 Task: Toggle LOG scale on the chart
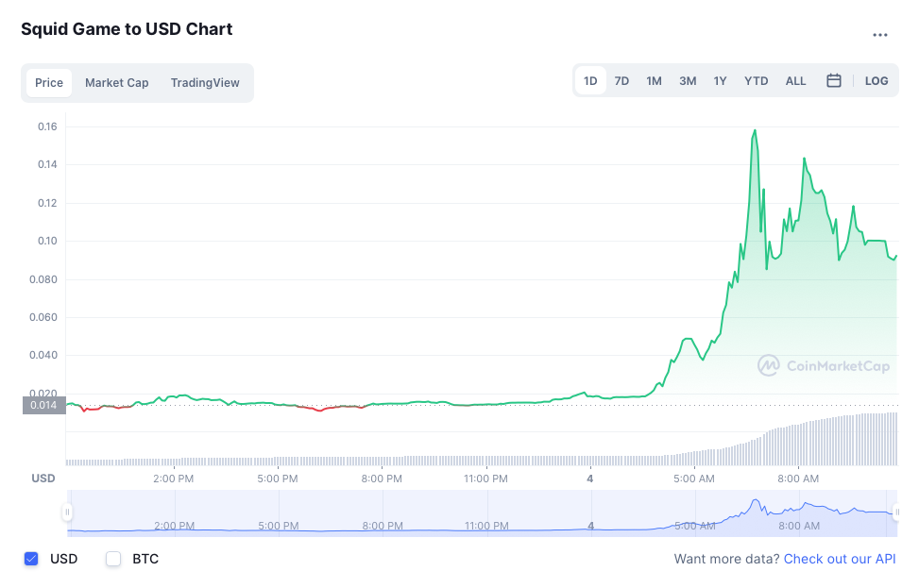pyautogui.click(x=876, y=81)
